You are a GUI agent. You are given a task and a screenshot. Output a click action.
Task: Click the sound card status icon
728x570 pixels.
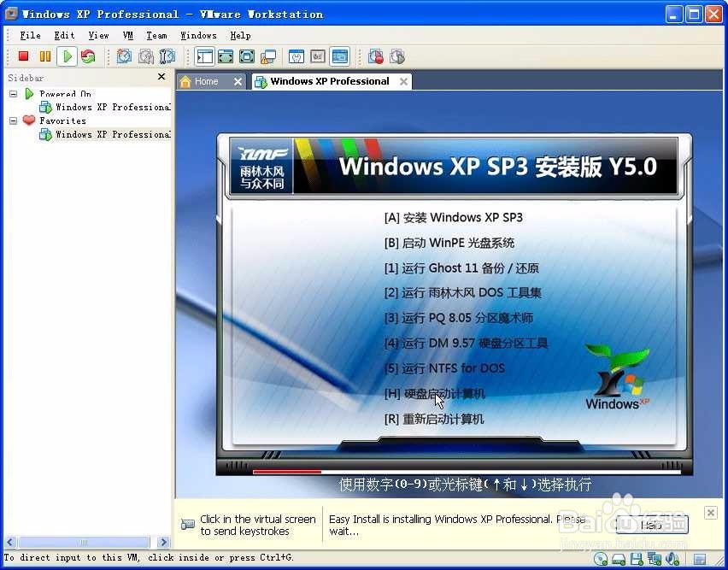672,559
